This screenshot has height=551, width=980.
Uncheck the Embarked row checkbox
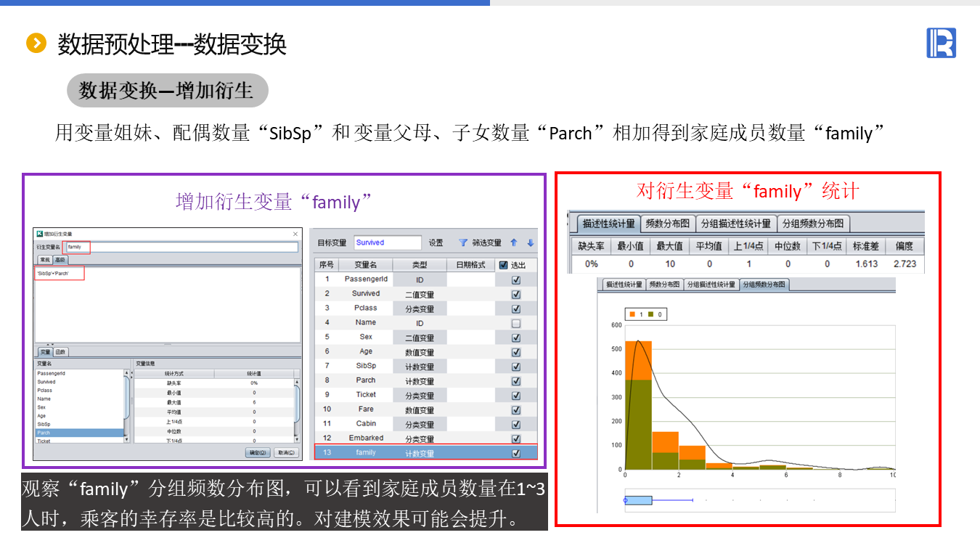pyautogui.click(x=516, y=439)
